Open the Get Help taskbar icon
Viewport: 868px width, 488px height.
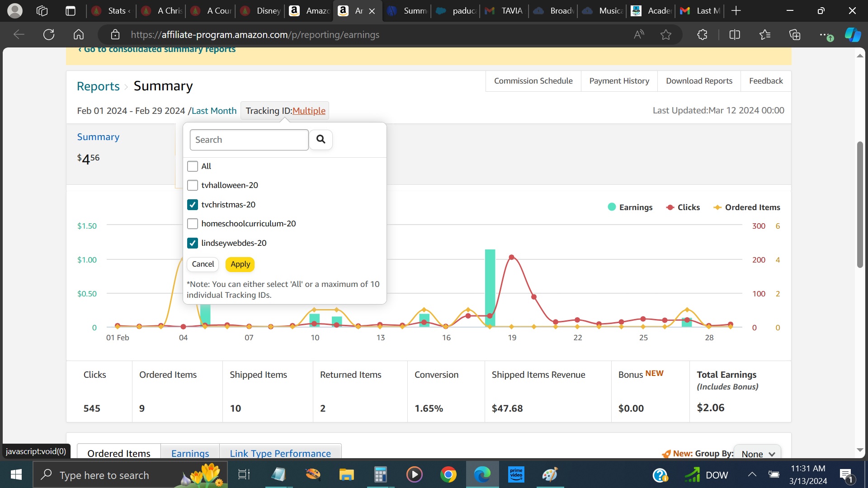click(x=660, y=475)
